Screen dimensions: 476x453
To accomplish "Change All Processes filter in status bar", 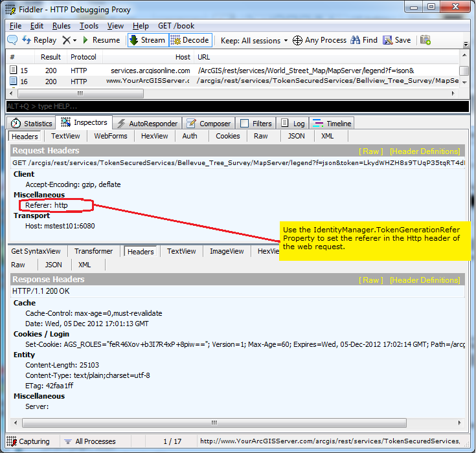I will (x=91, y=441).
